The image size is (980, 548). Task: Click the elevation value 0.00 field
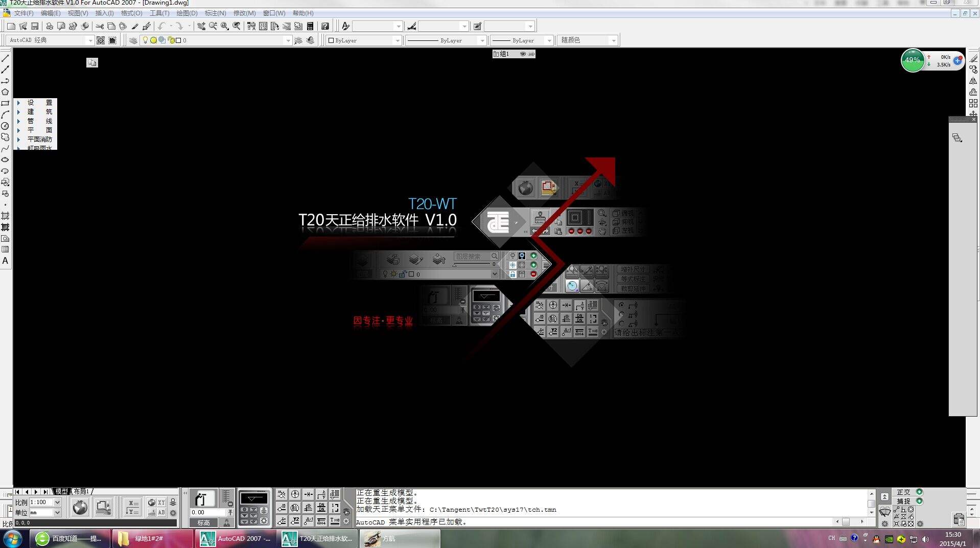pos(207,512)
